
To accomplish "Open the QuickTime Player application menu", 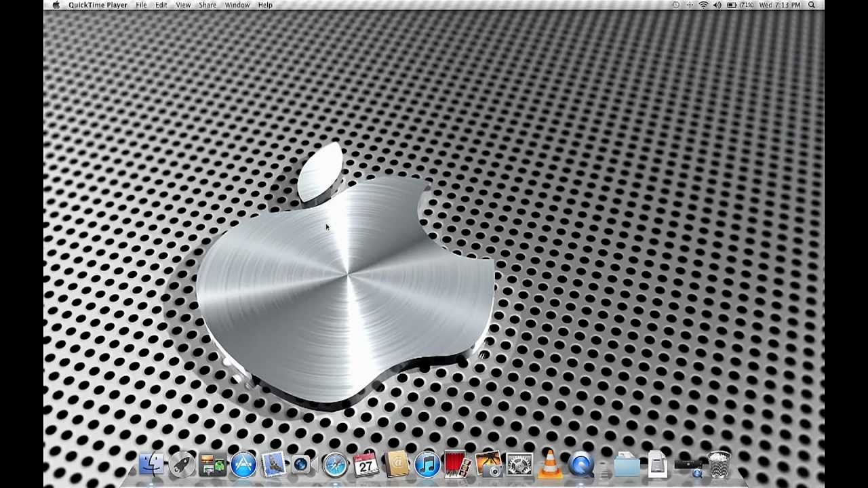I will tap(98, 5).
